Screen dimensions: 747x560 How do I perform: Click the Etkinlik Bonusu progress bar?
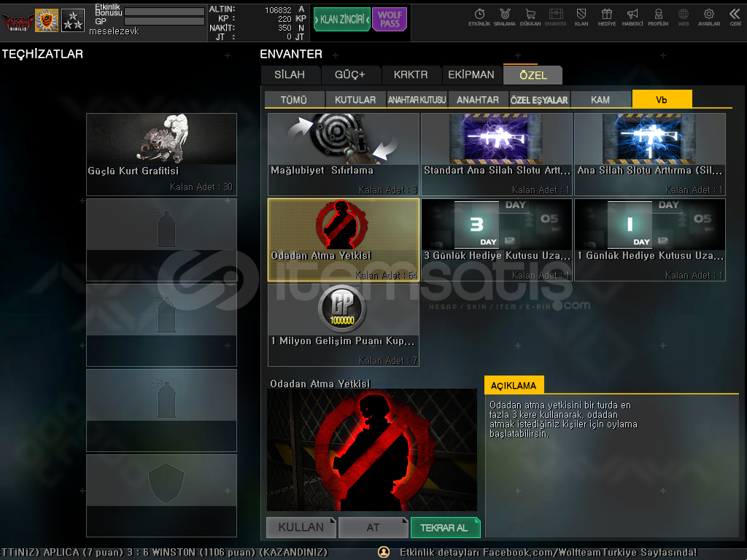pos(164,12)
